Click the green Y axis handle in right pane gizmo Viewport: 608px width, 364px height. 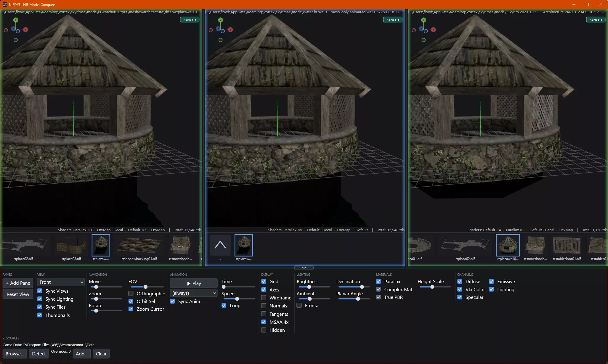click(423, 20)
